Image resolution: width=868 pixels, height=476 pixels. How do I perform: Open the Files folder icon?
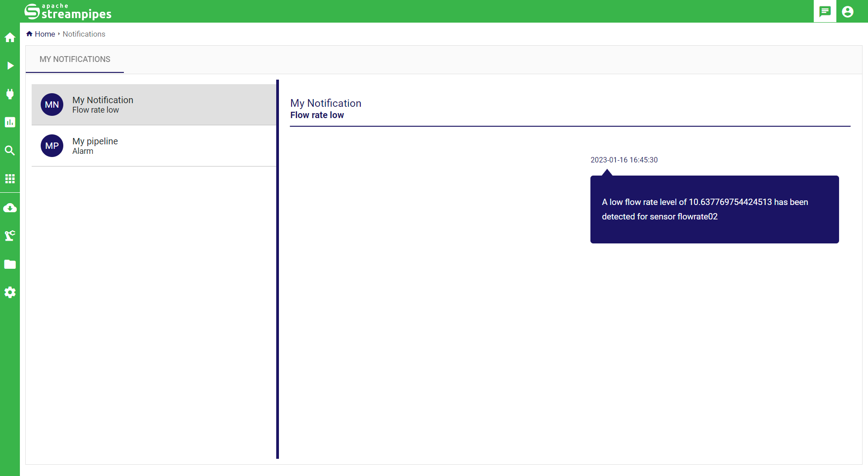(x=10, y=264)
